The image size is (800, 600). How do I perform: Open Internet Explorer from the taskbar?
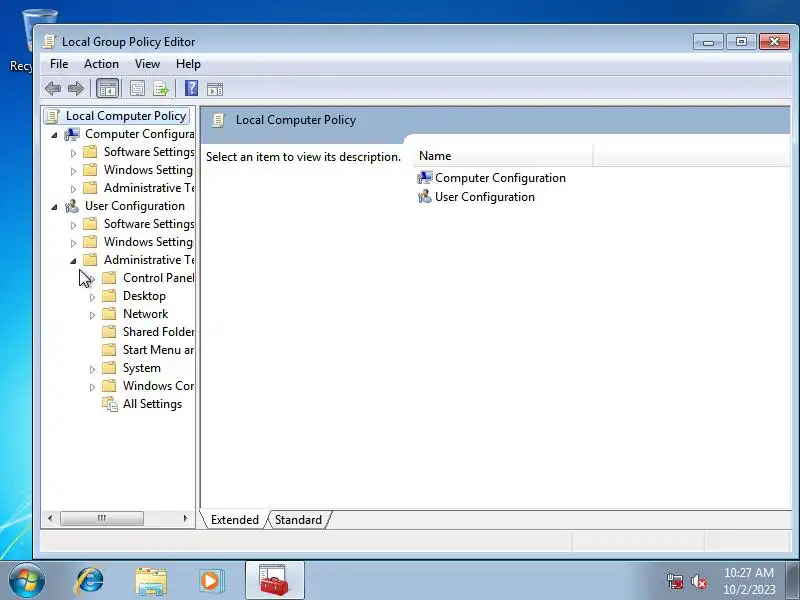coord(89,581)
